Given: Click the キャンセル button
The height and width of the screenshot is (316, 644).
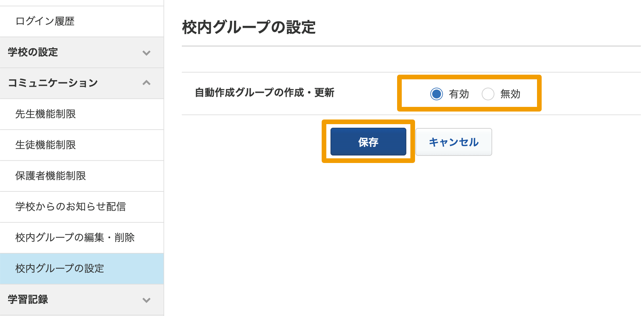Looking at the screenshot, I should [454, 142].
